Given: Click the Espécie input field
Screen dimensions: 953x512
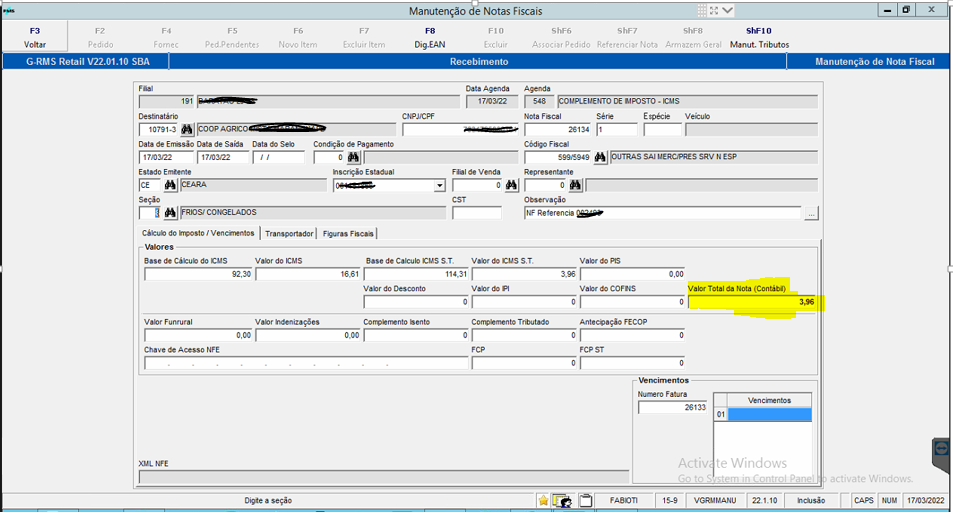Looking at the screenshot, I should (662, 130).
